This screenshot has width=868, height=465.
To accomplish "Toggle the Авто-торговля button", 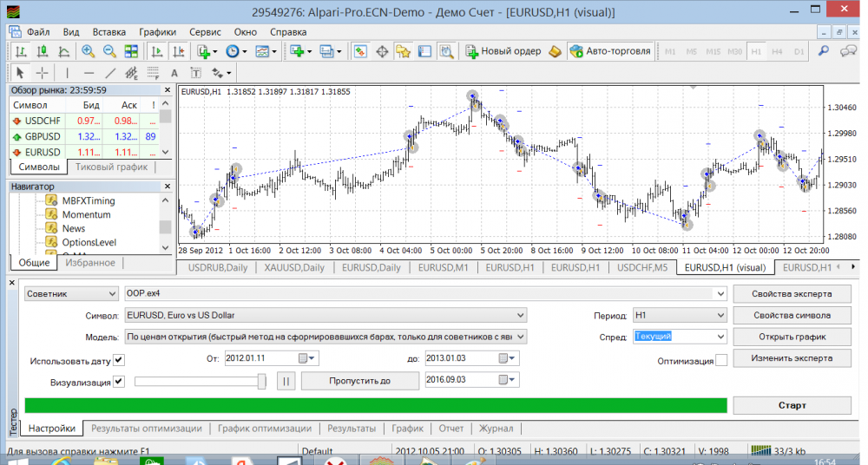I will click(x=610, y=51).
